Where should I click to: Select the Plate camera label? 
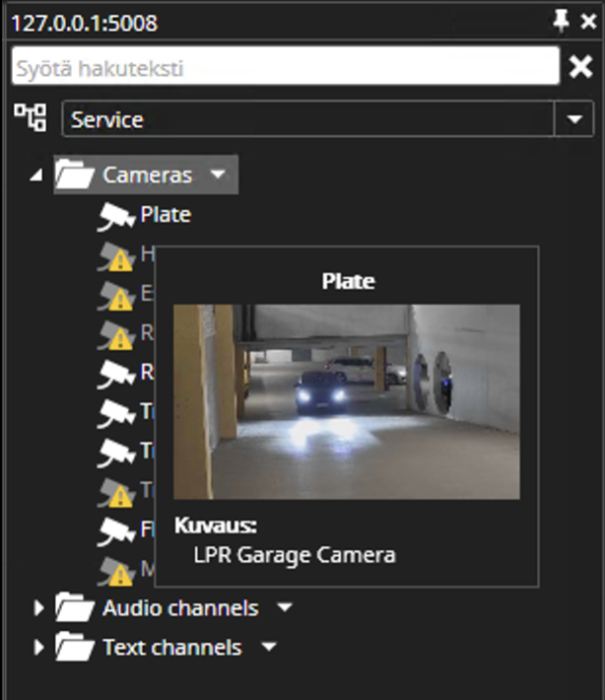coord(166,214)
